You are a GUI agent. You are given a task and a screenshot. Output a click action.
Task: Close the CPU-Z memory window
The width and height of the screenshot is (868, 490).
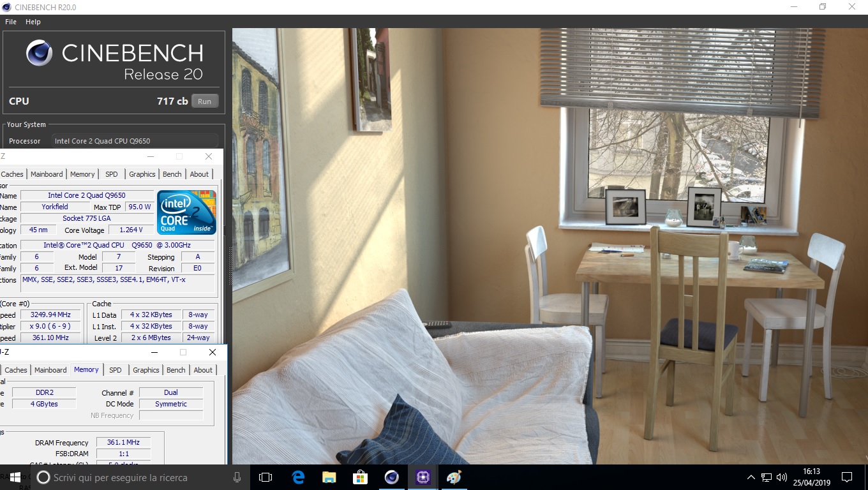click(213, 352)
